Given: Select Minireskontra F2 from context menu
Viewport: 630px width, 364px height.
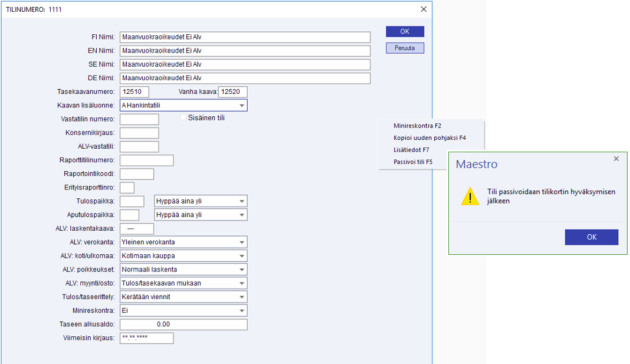Looking at the screenshot, I should 417,126.
